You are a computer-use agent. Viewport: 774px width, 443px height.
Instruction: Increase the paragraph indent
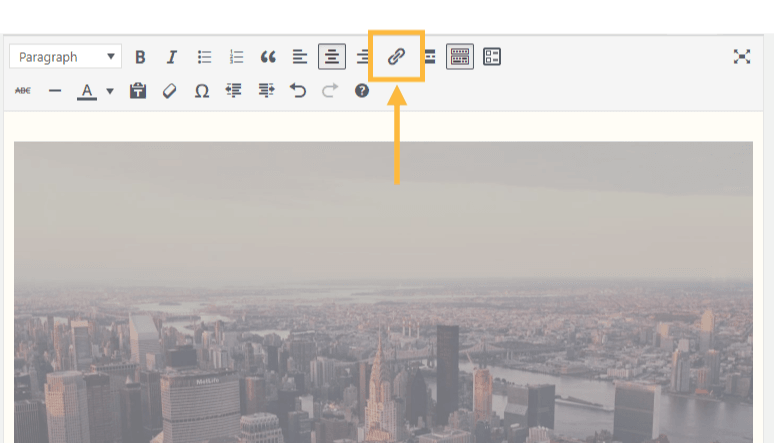point(266,90)
